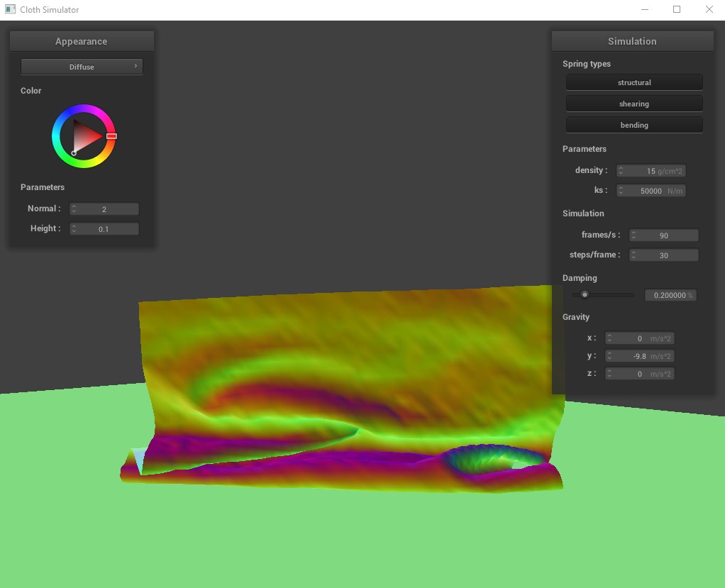725x588 pixels.
Task: Click the Height field stepper arrows
Action: tap(74, 229)
